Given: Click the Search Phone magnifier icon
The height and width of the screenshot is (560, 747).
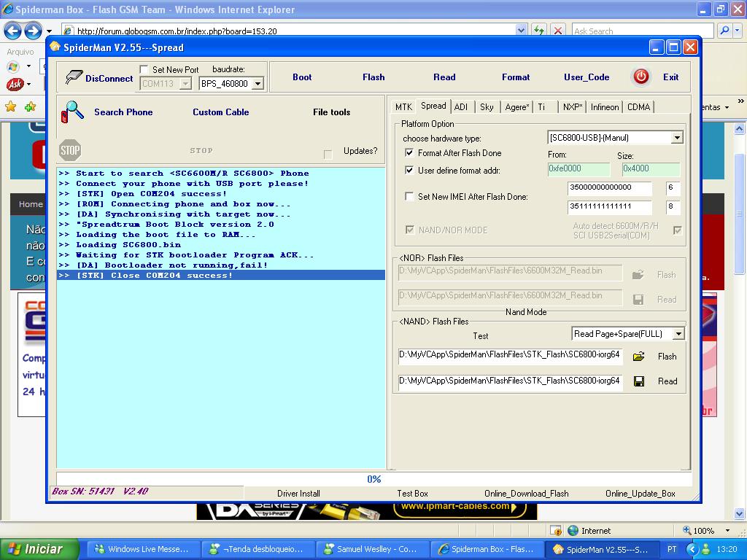Looking at the screenshot, I should click(72, 112).
